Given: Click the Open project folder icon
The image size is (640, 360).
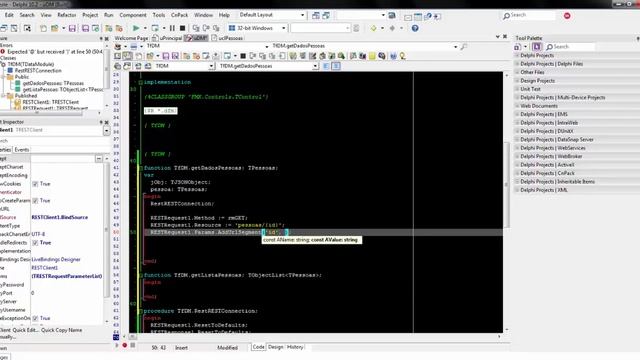Looking at the screenshot, I should (x=54, y=28).
